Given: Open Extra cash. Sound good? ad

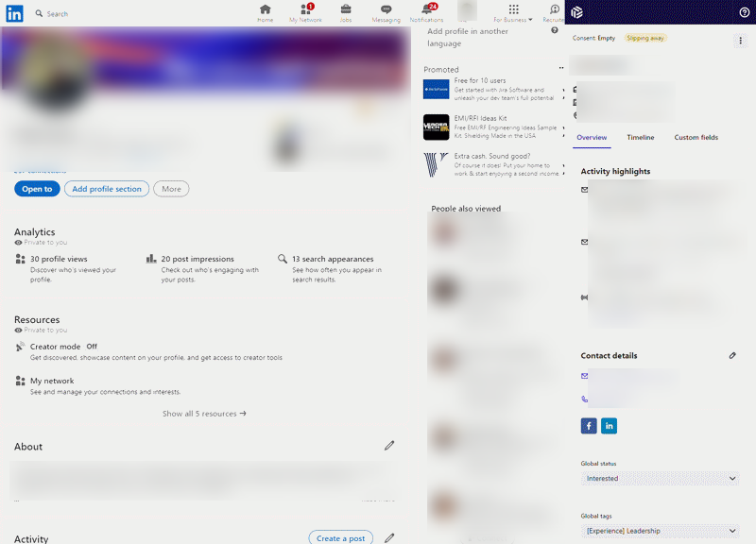Looking at the screenshot, I should pyautogui.click(x=491, y=156).
